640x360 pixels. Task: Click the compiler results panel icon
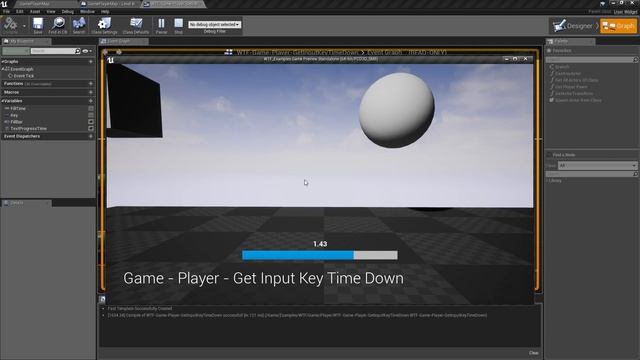tap(102, 300)
